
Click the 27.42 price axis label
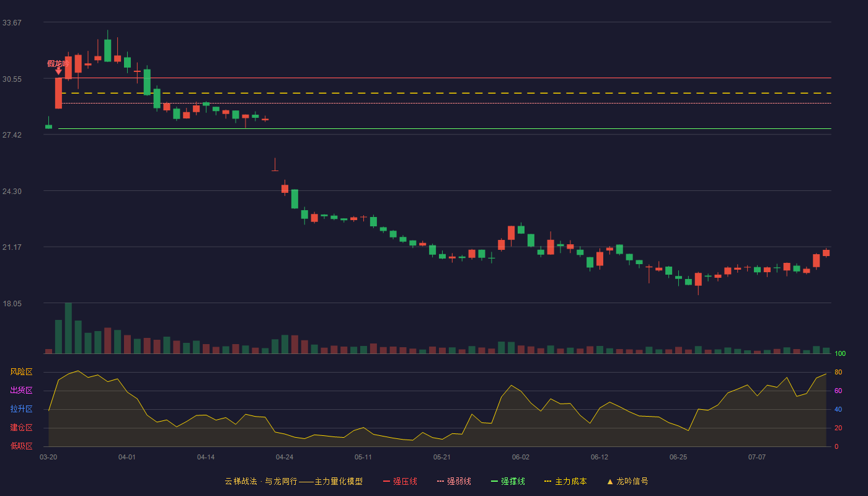tap(12, 135)
